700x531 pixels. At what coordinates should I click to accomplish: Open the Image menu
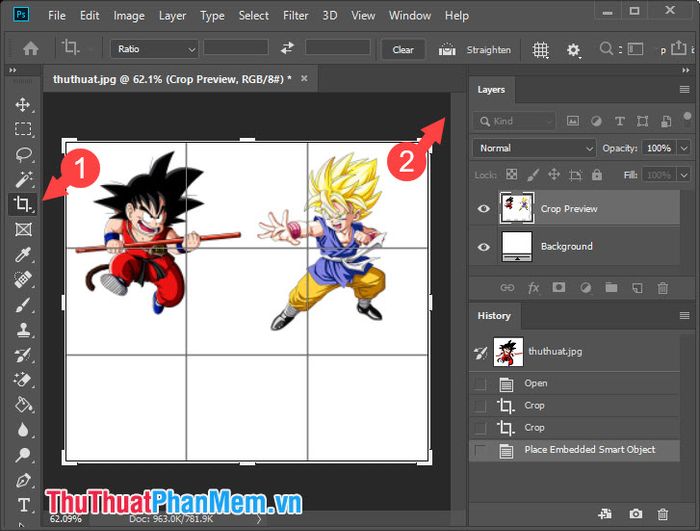[x=129, y=16]
